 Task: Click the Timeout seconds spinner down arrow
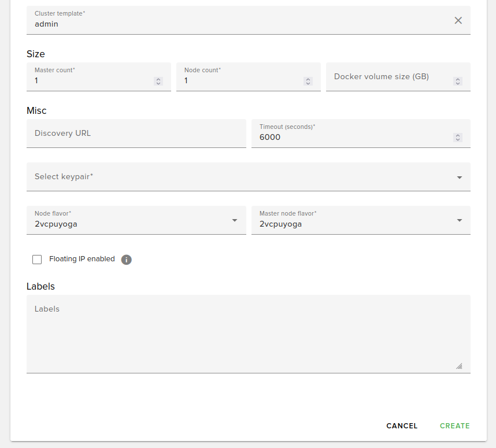tap(457, 140)
